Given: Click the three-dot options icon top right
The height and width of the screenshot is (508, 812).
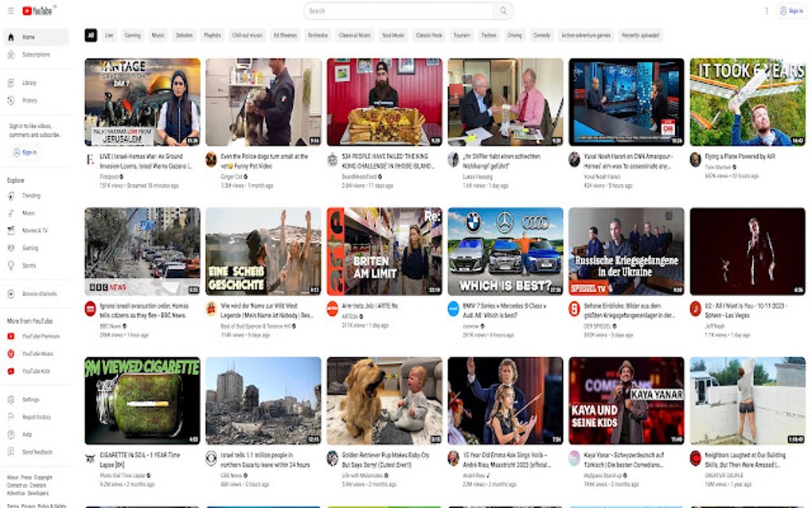Looking at the screenshot, I should point(767,11).
